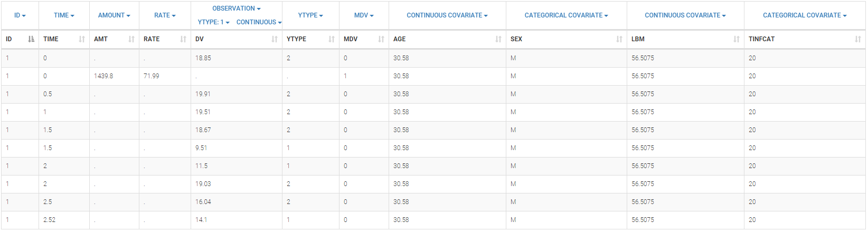Sort by SEX column icon
This screenshot has height=231, width=868.
[619, 39]
